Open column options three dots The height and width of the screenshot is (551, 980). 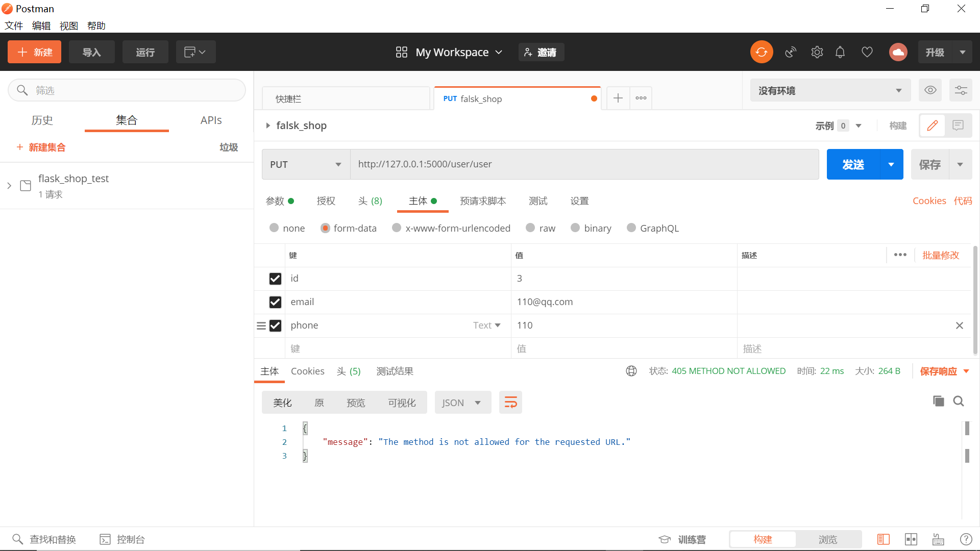(900, 255)
